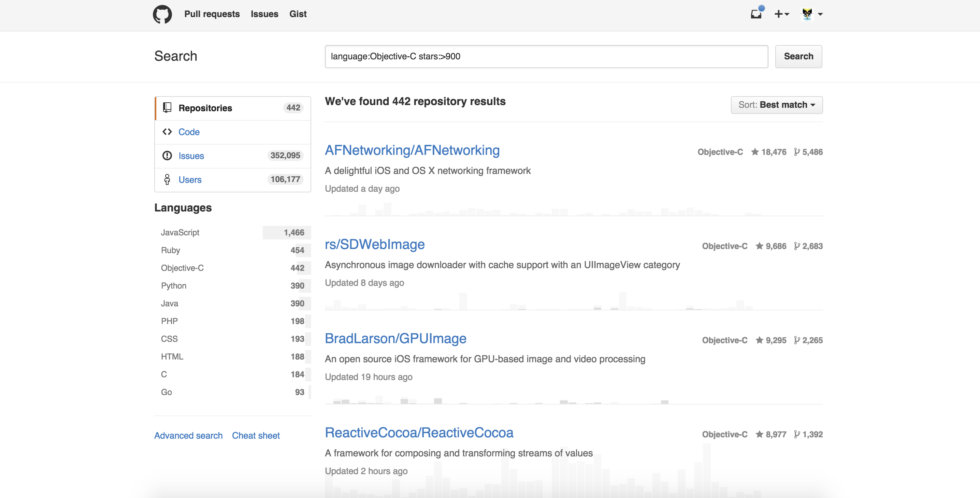Click the 352,095 issues count badge
Screen dimensions: 980x498
point(285,156)
